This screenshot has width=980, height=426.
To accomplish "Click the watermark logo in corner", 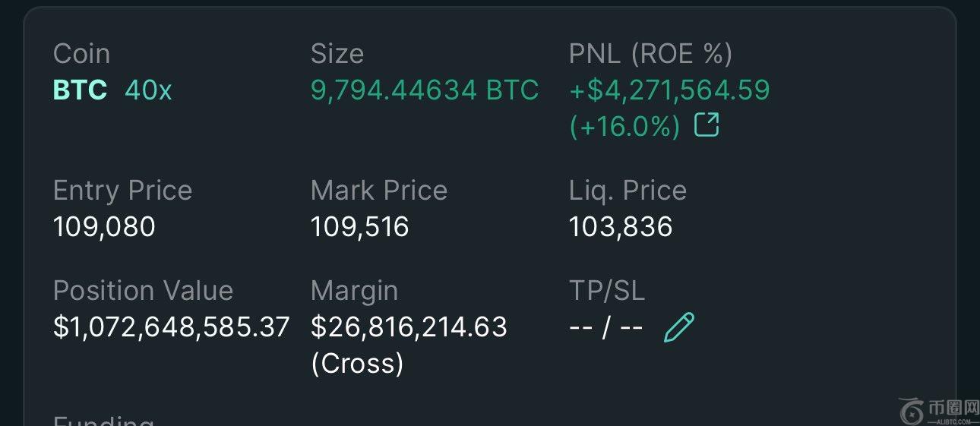I will 939,411.
